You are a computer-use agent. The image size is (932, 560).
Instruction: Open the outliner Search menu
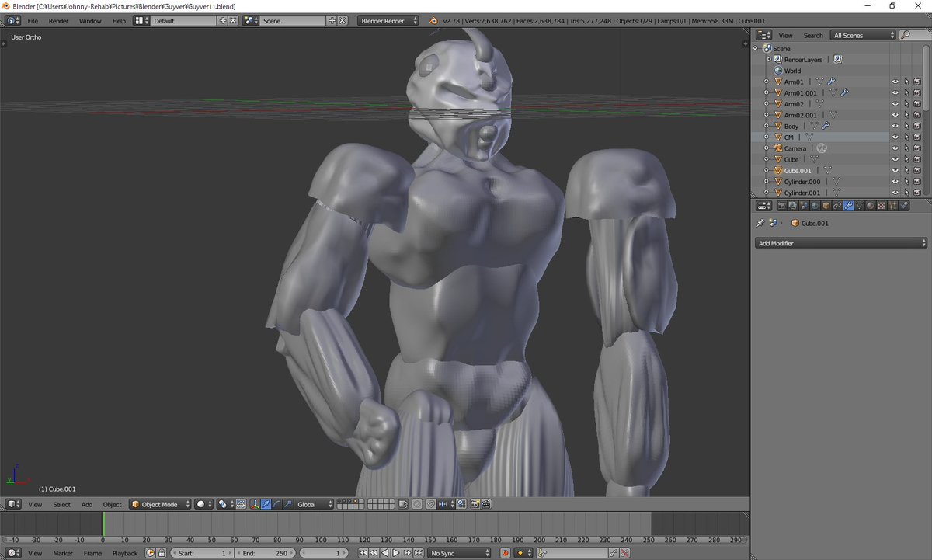coord(813,35)
